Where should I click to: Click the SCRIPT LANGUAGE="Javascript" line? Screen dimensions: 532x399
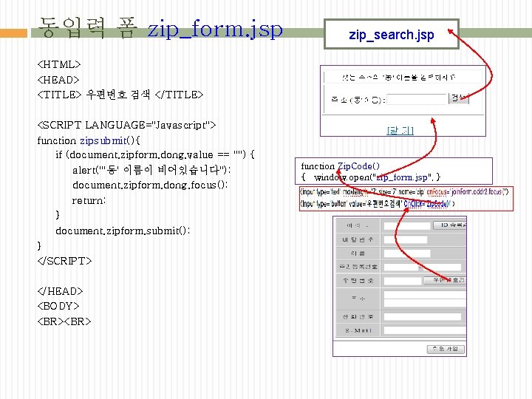click(x=126, y=125)
